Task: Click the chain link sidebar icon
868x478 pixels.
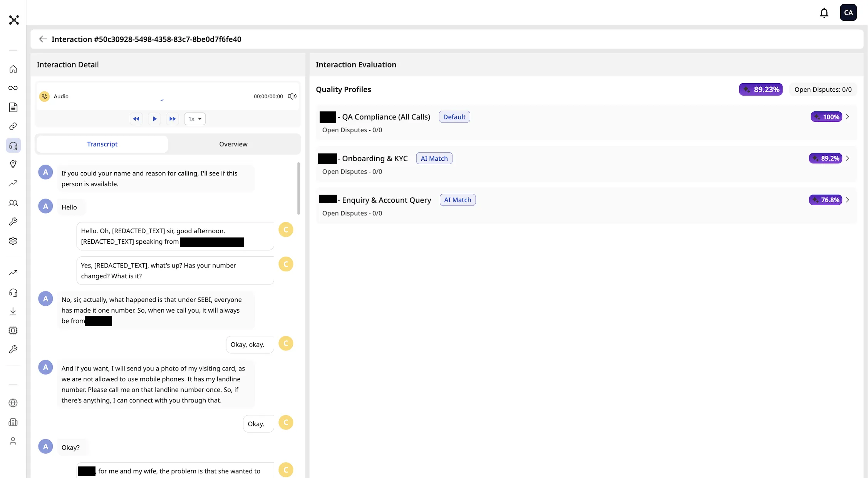Action: pyautogui.click(x=13, y=126)
